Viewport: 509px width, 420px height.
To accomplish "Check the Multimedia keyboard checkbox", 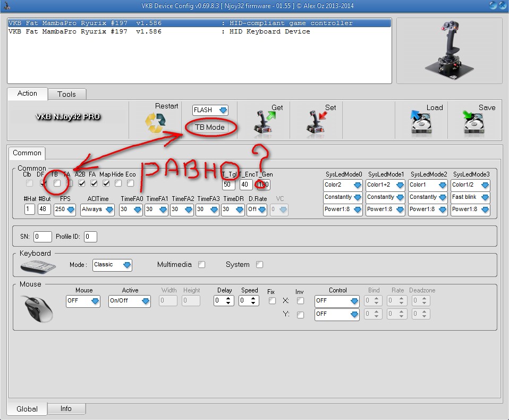I will [201, 265].
